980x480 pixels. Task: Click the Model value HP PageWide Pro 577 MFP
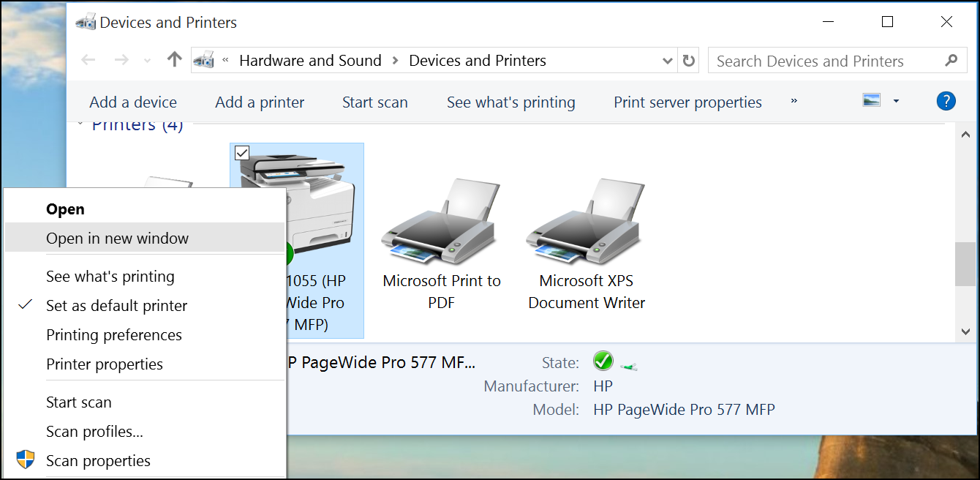(x=684, y=410)
